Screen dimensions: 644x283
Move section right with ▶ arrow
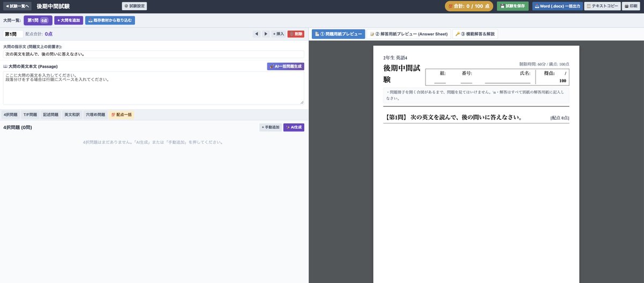tap(266, 34)
